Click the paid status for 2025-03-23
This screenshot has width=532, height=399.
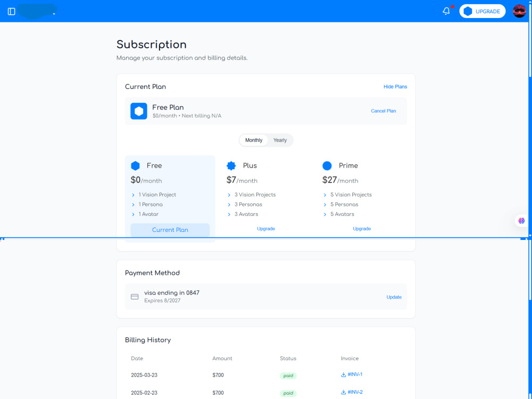[288, 376]
